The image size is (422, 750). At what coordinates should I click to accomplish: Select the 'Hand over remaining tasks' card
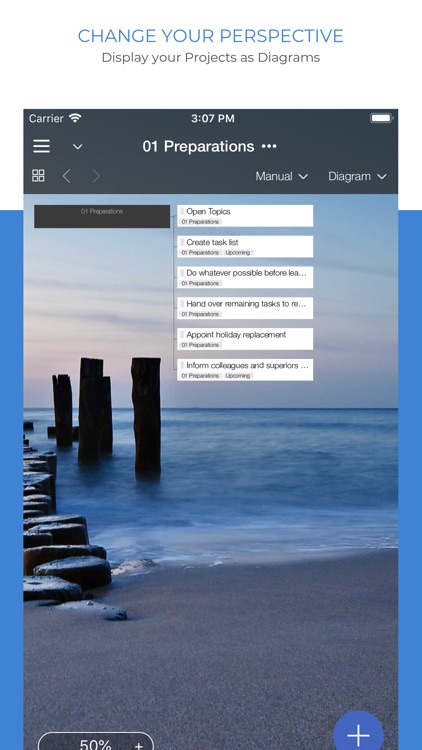tap(245, 308)
